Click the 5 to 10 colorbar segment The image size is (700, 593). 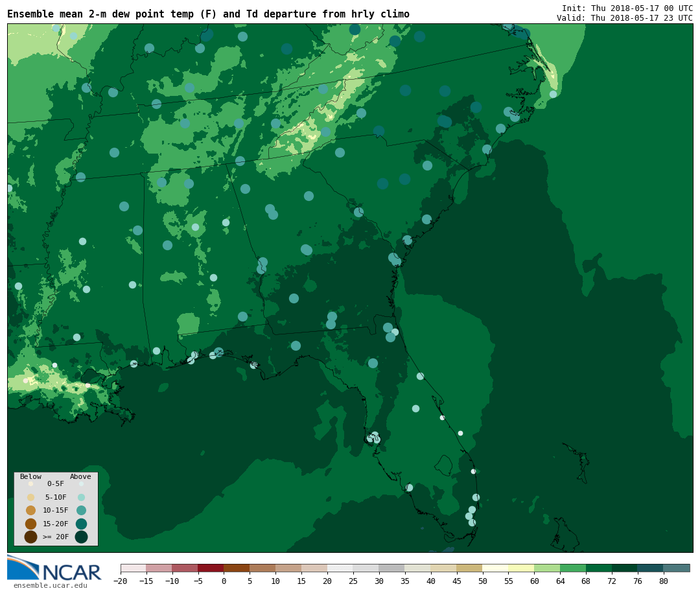pos(263,568)
